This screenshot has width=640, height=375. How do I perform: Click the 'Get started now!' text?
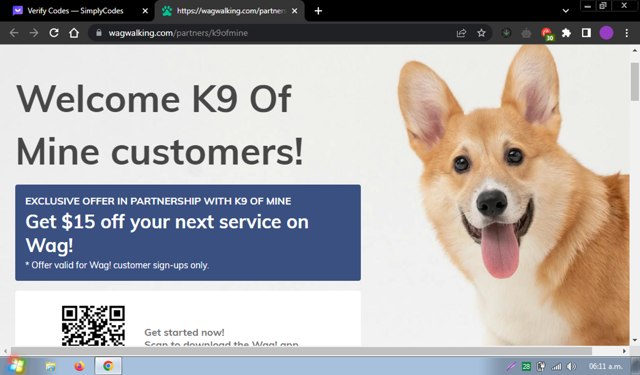[184, 333]
